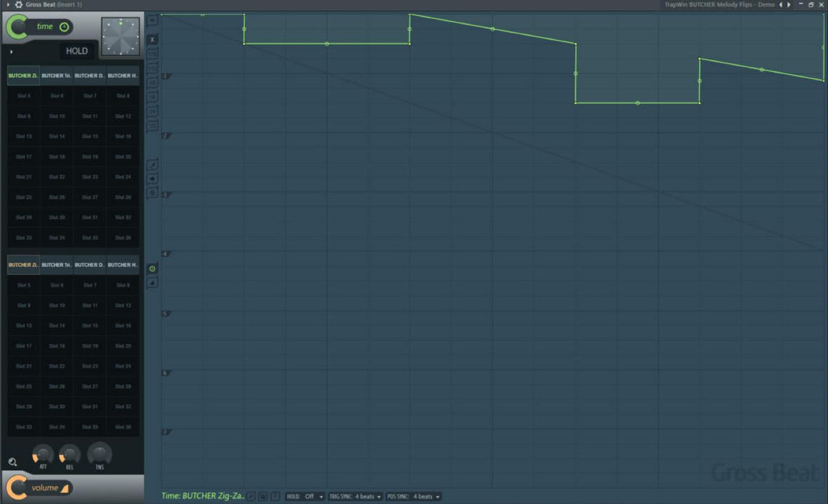
Task: Go to the next preset with right arrow
Action: click(x=789, y=5)
